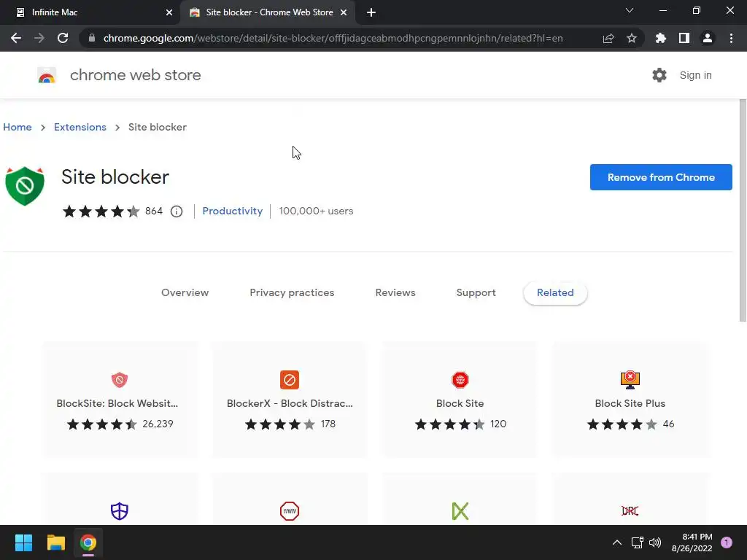Open the crossed-out URL extension icon
This screenshot has width=747, height=560.
pyautogui.click(x=630, y=511)
